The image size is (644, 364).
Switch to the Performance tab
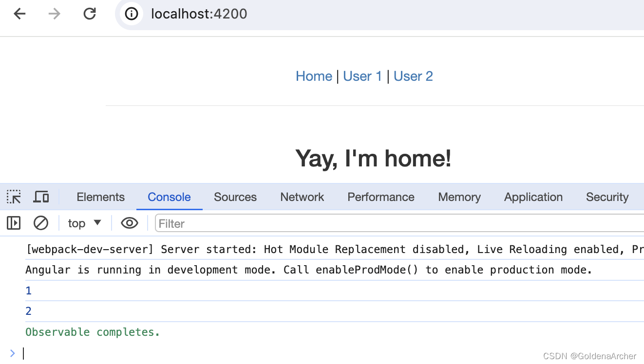pyautogui.click(x=381, y=197)
